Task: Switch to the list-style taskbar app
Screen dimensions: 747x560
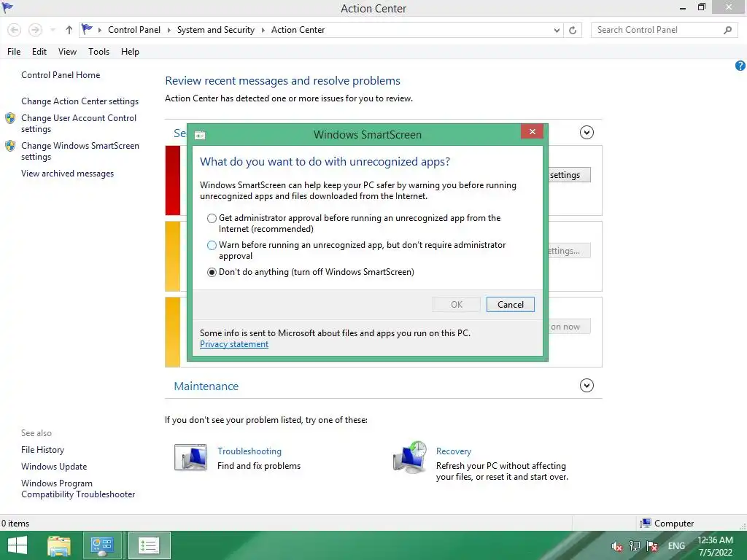Action: (149, 545)
